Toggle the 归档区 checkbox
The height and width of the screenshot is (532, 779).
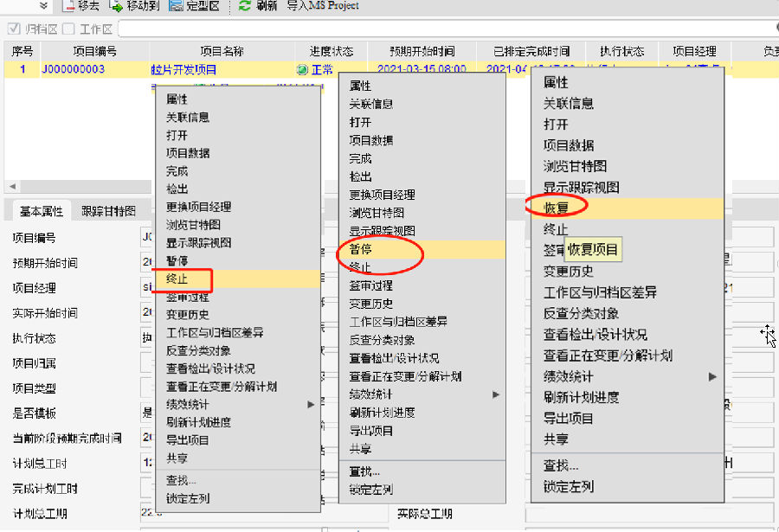tap(14, 29)
